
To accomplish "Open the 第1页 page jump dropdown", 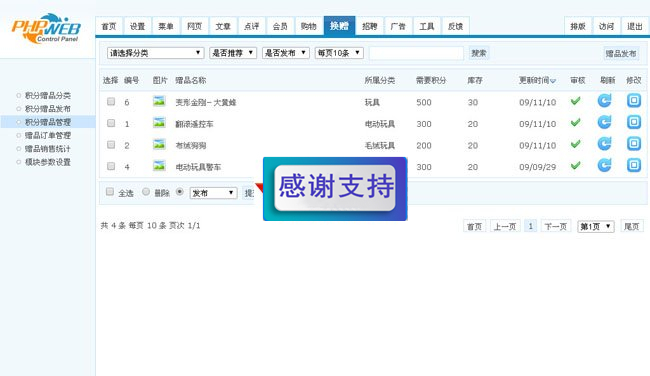I will click(596, 226).
